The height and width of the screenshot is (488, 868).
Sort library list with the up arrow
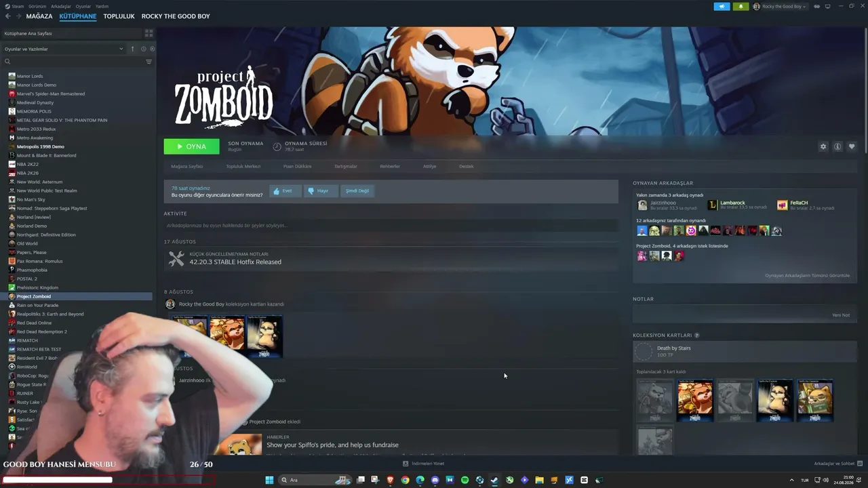click(132, 49)
